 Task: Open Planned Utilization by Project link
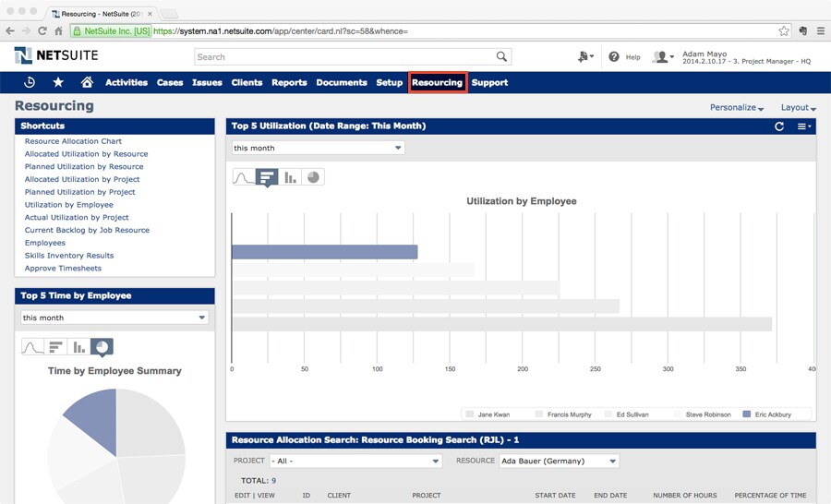pyautogui.click(x=79, y=192)
